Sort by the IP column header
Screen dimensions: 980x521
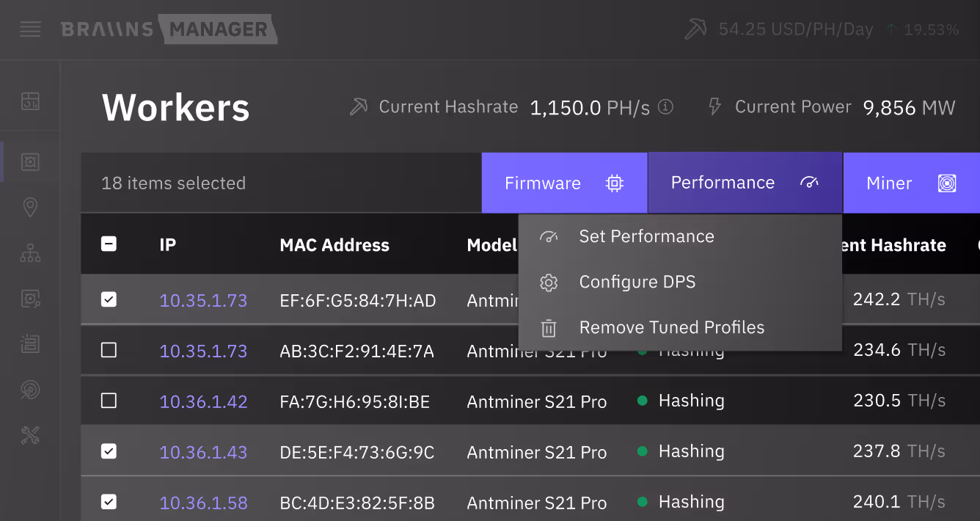(x=167, y=244)
